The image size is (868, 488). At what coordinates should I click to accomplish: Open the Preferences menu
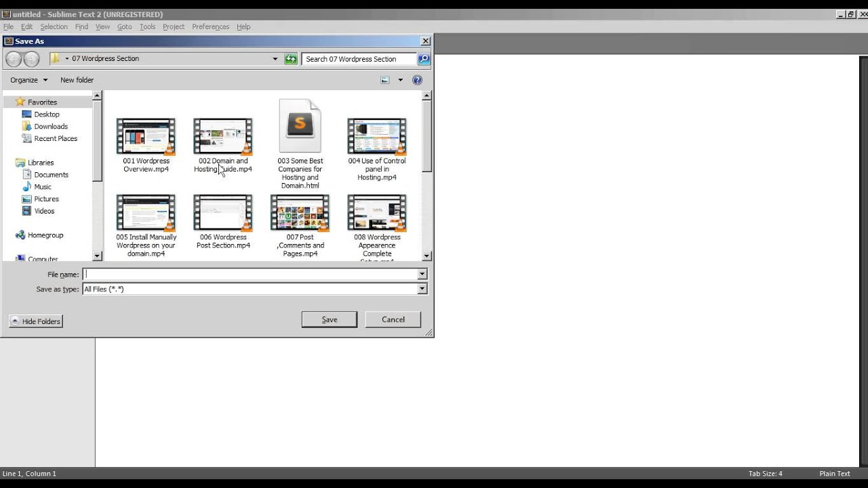pos(210,26)
